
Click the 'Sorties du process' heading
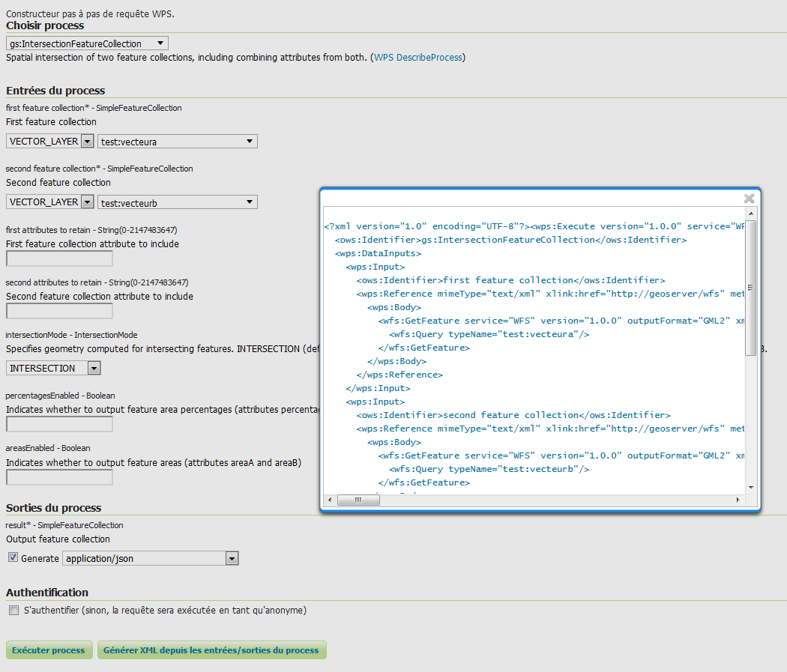click(54, 508)
